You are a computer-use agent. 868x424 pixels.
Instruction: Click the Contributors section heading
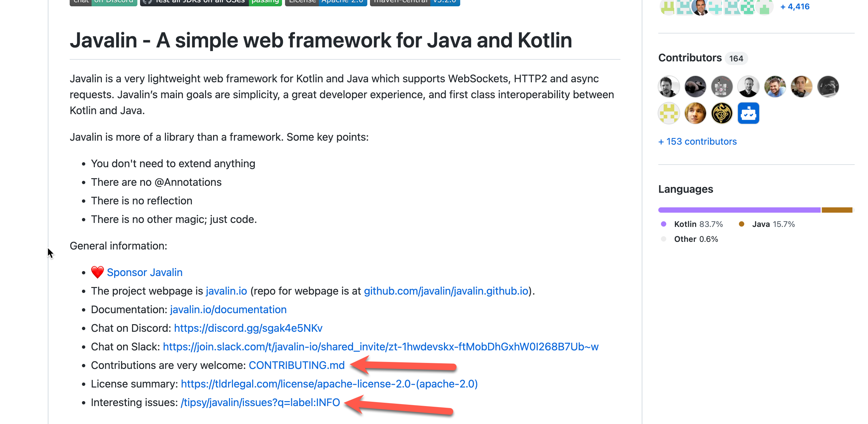coord(690,58)
